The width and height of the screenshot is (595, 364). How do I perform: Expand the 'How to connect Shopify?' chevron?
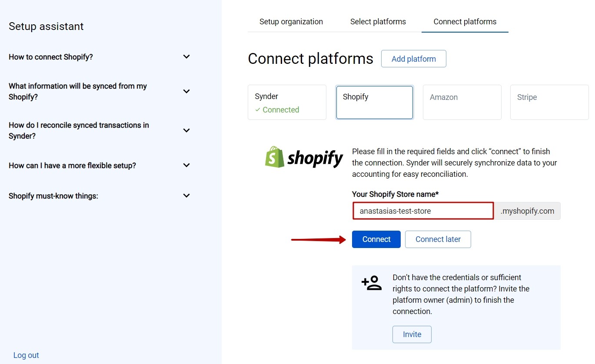[186, 57]
